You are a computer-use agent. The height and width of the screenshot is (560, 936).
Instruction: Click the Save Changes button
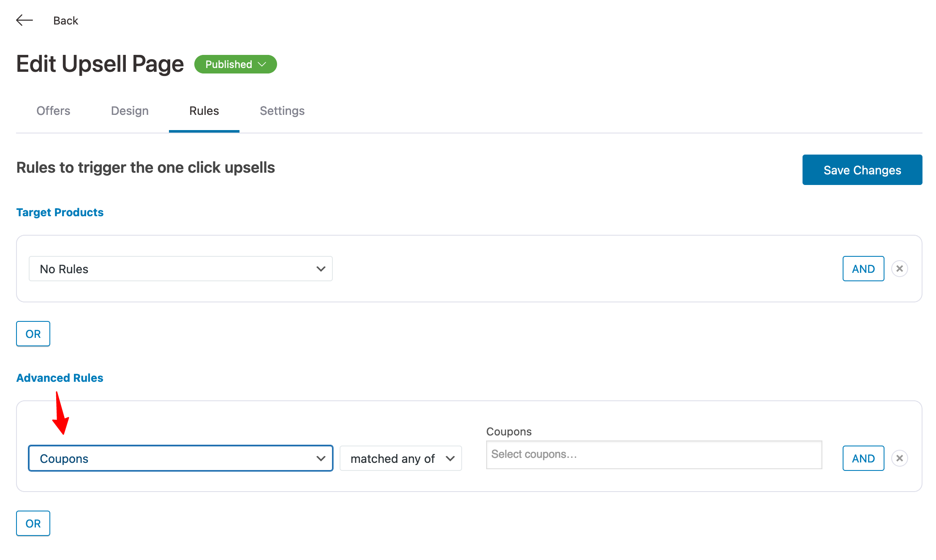862,170
